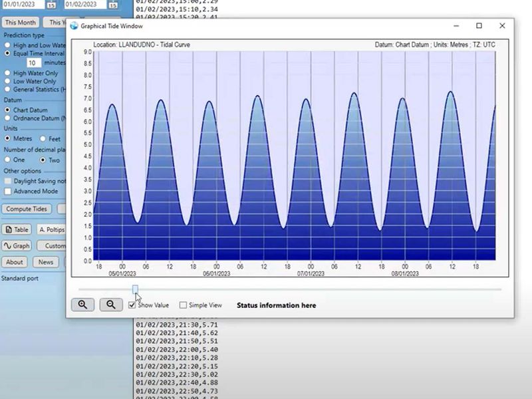This screenshot has height=399, width=532.
Task: Click the output row '01/02/2023,22:00,5.40'
Action: tap(177, 350)
